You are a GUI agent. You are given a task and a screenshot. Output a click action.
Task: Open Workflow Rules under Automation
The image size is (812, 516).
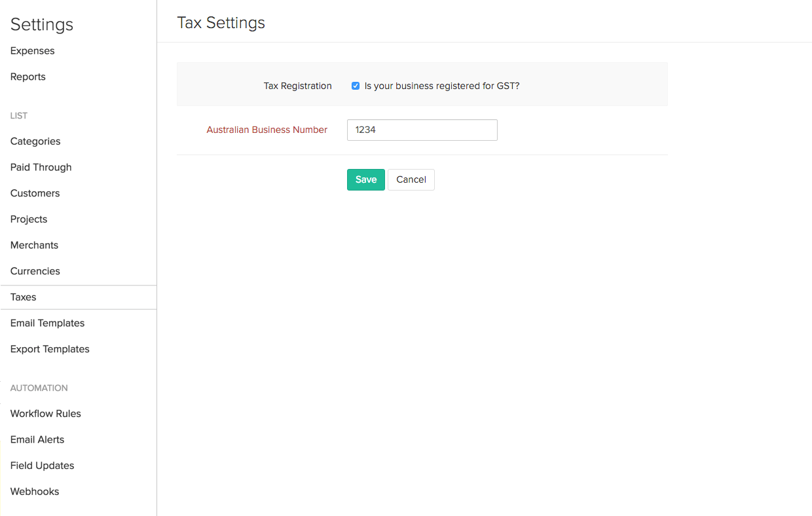(45, 413)
